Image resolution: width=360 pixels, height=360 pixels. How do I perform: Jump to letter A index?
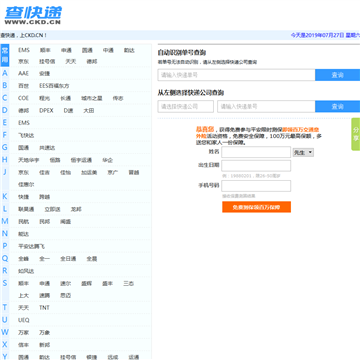tap(5, 73)
